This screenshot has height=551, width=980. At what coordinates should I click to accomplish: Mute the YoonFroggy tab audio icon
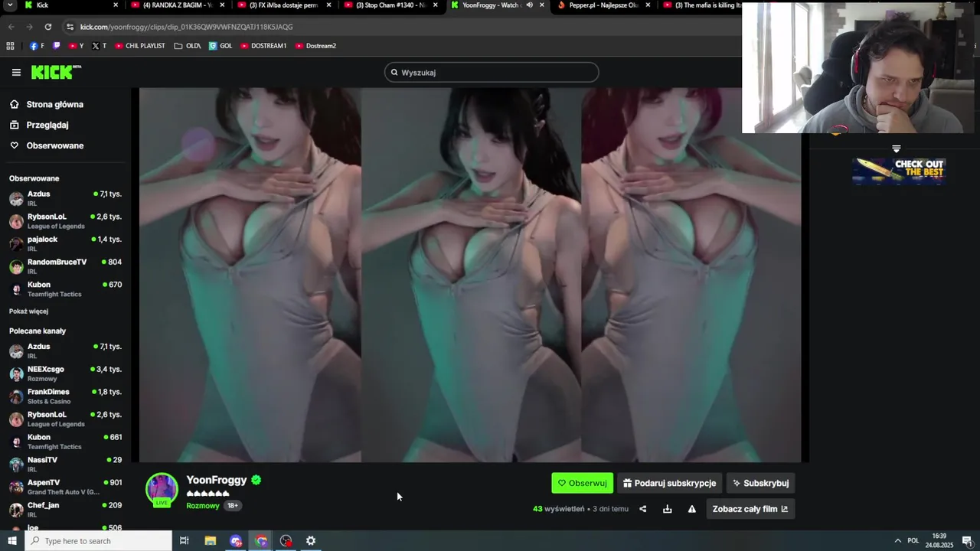pyautogui.click(x=529, y=5)
